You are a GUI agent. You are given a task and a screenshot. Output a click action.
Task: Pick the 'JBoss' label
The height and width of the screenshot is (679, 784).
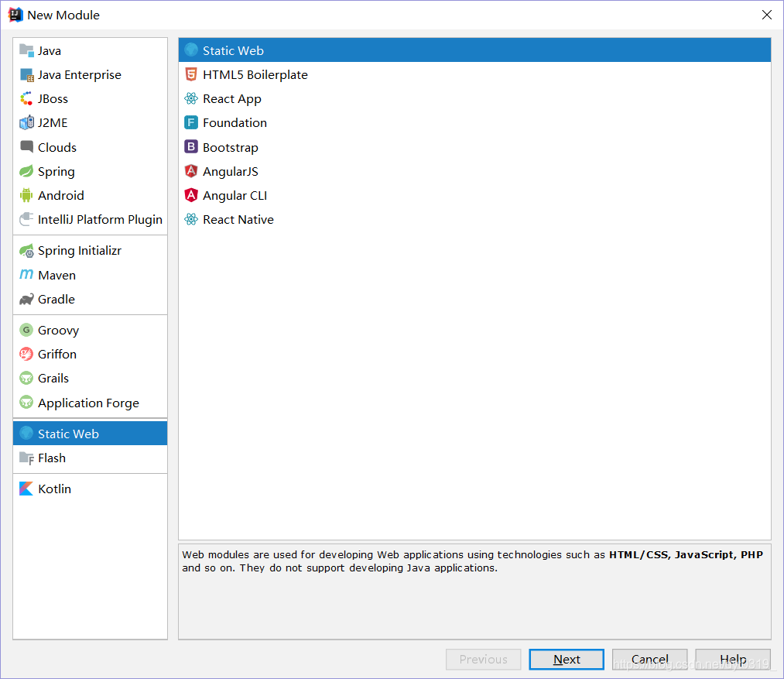click(x=53, y=99)
